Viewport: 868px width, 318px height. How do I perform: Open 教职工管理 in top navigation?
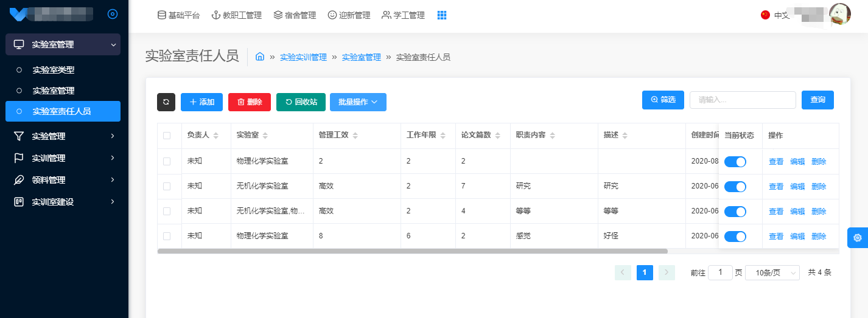236,15
